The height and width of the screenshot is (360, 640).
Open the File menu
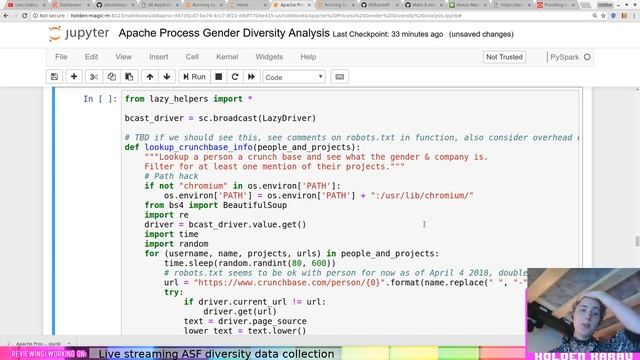pyautogui.click(x=61, y=57)
